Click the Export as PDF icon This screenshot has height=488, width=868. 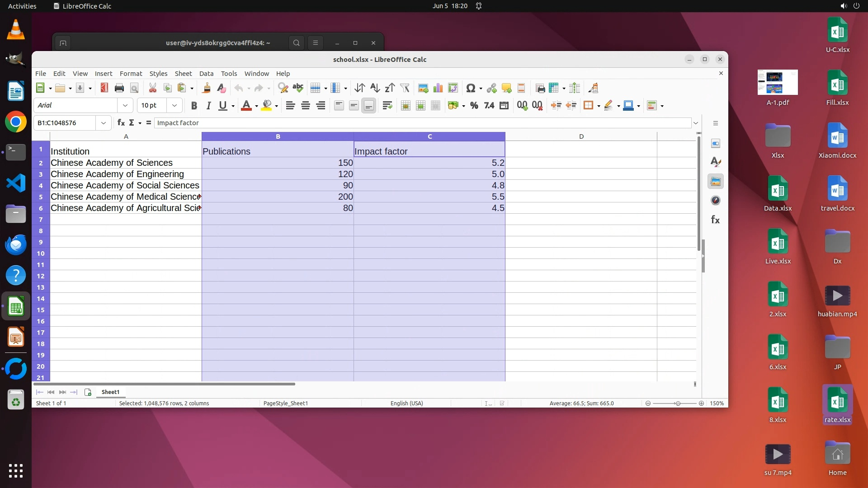click(x=104, y=88)
